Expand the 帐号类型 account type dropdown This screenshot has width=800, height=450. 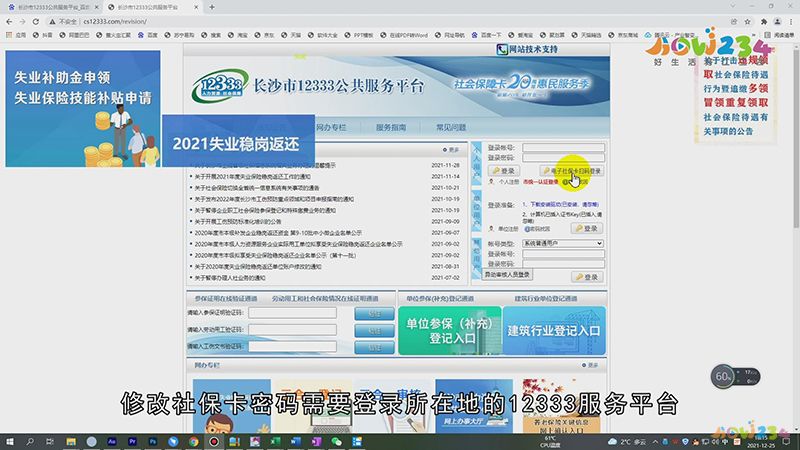click(563, 244)
